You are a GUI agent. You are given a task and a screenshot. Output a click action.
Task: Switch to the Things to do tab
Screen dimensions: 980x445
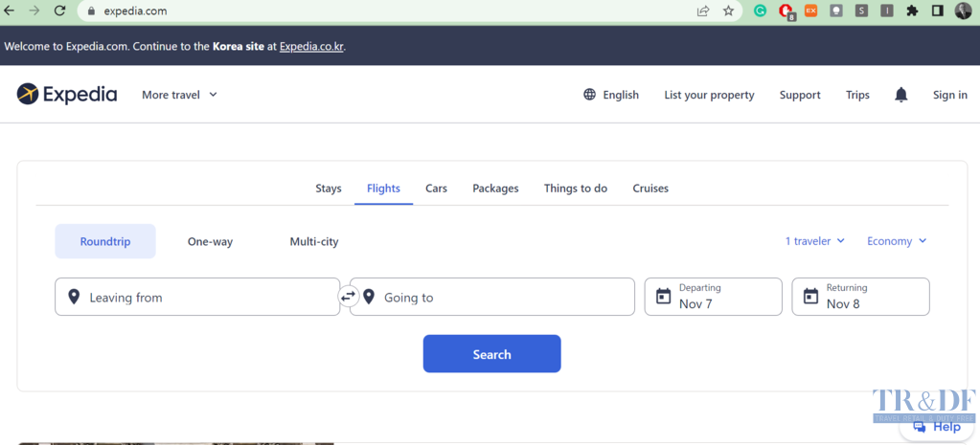coord(576,189)
